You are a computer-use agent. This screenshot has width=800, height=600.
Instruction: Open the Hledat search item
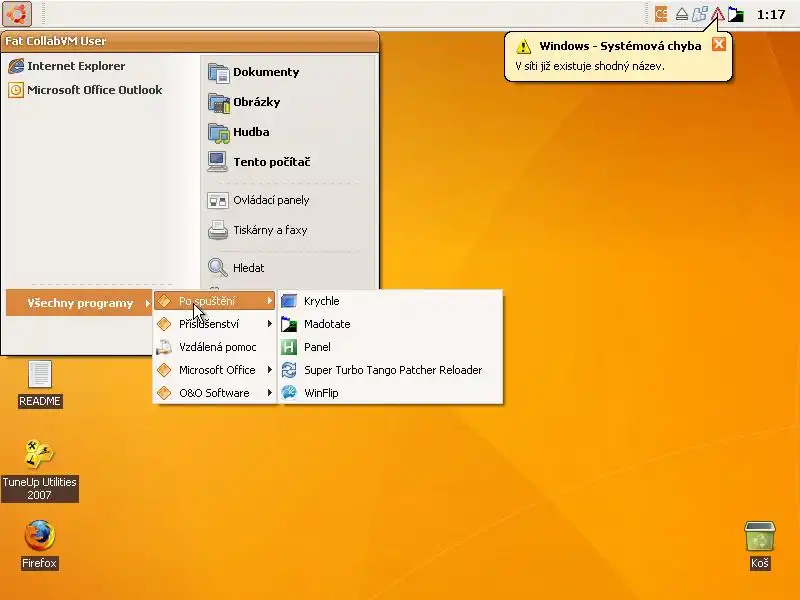(236, 268)
